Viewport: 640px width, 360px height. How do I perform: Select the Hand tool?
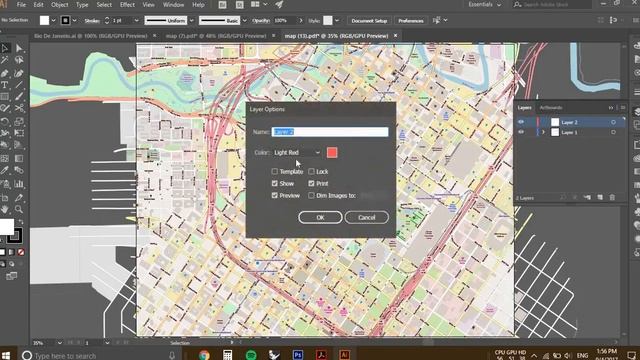5,209
